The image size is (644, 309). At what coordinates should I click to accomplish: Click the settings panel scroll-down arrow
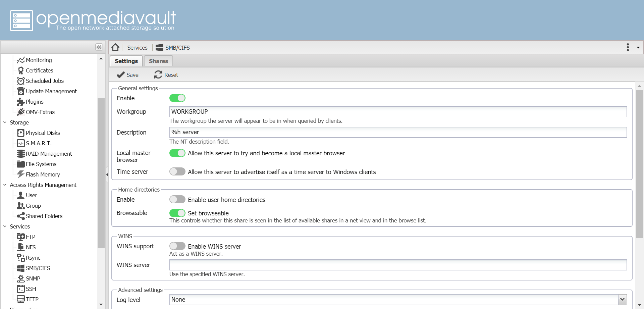[639, 305]
